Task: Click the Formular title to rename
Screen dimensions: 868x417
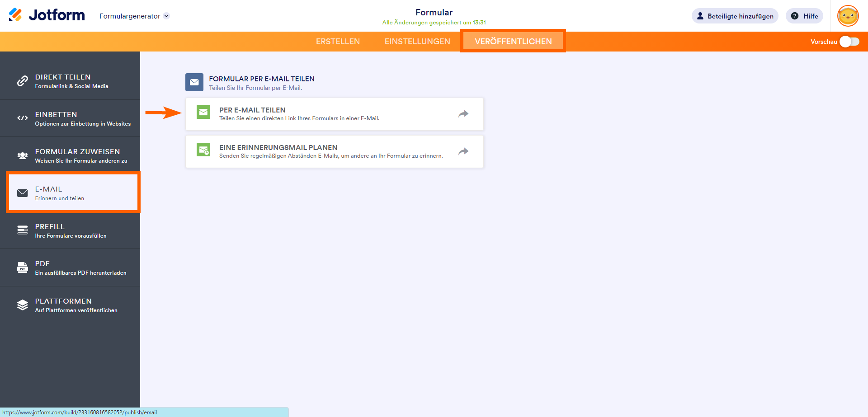Action: [x=434, y=12]
